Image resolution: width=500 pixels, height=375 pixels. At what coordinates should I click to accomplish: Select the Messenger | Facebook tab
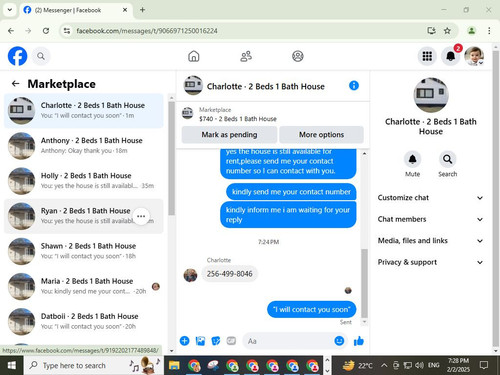(x=76, y=10)
